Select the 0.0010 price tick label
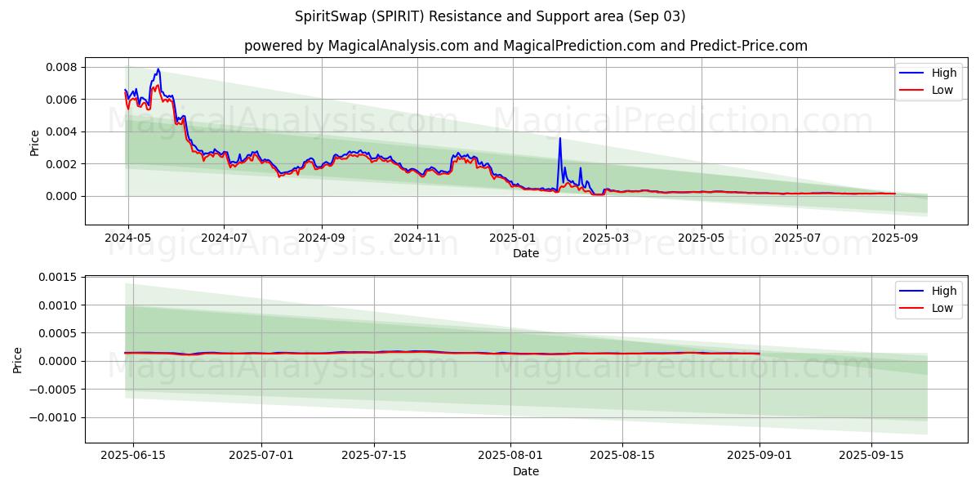The image size is (980, 490). (x=60, y=305)
